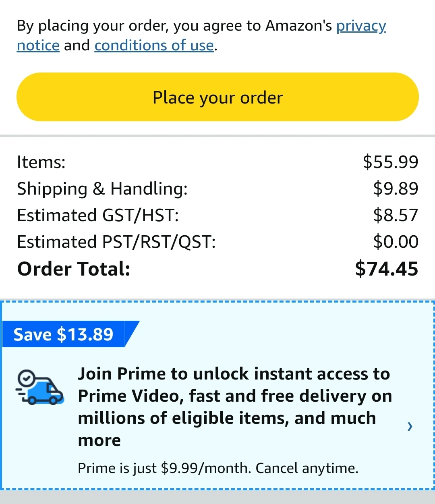This screenshot has width=435, height=504.
Task: Tap the Prime is just $9.99/month text
Action: click(x=218, y=468)
